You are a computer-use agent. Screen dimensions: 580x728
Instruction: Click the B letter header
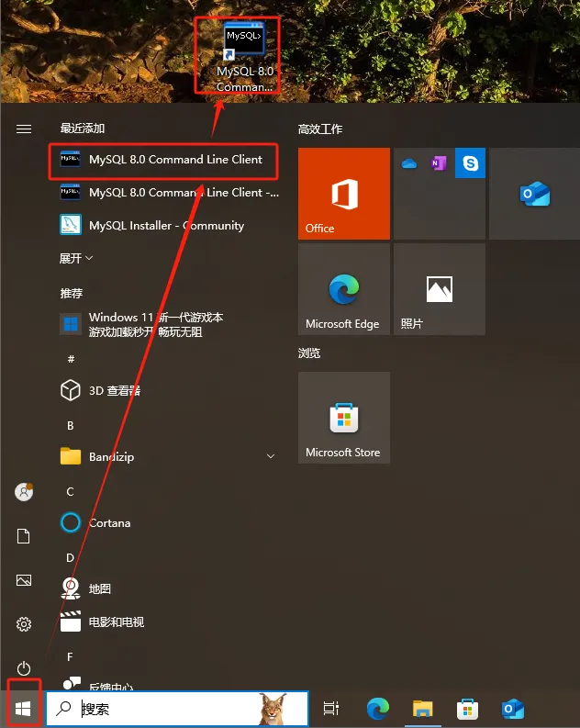click(x=71, y=425)
